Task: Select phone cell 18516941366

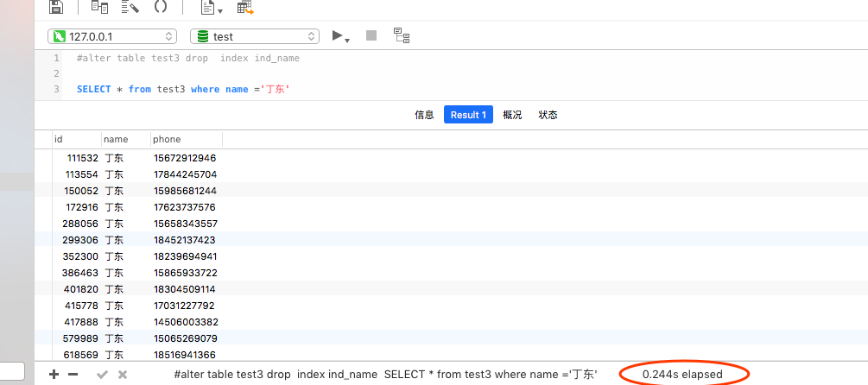Action: tap(185, 355)
